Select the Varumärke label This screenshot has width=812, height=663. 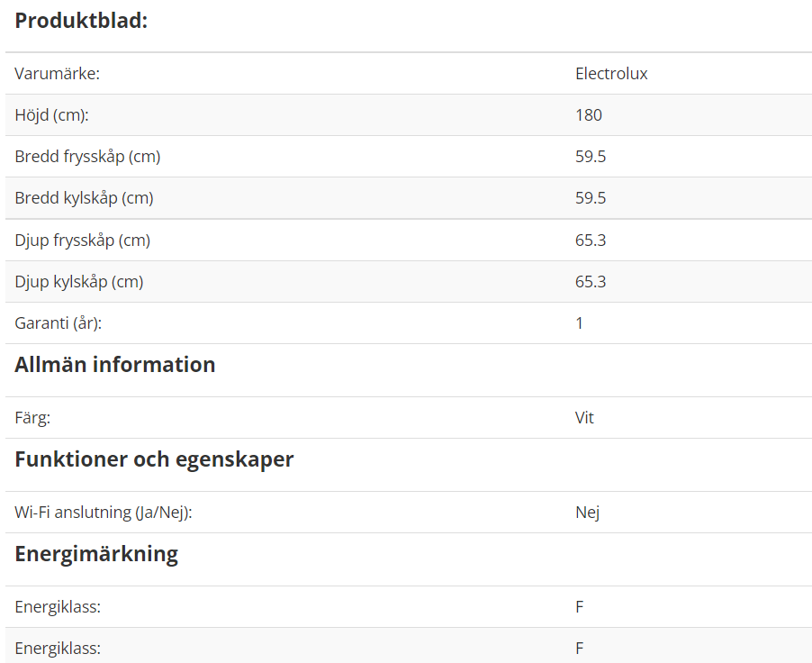(x=57, y=74)
